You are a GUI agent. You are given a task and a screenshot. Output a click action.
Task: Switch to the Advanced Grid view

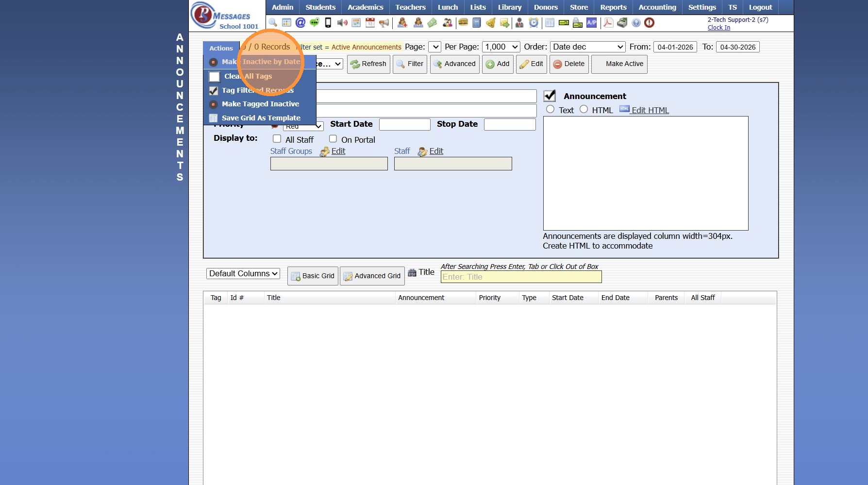pyautogui.click(x=372, y=276)
